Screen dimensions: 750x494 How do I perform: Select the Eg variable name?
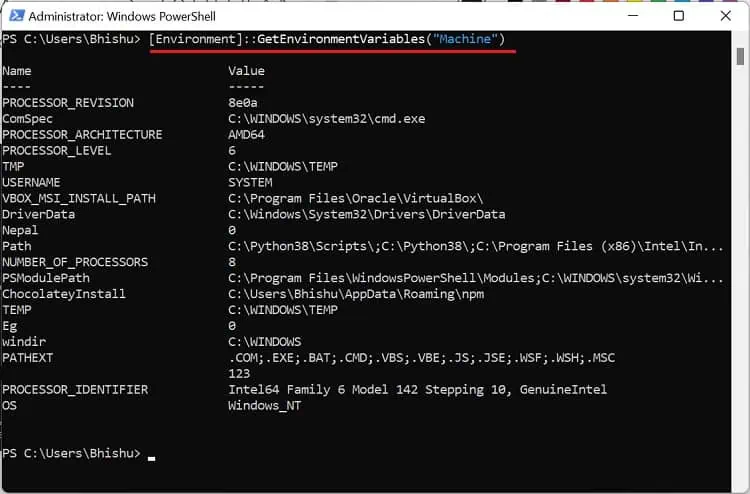pos(10,326)
